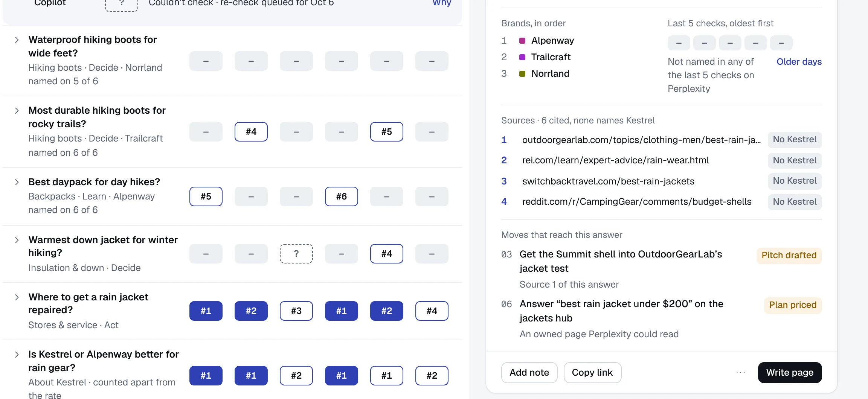
Task: Click the #3 rank cell in rain jacket repaired row
Action: coord(296,311)
